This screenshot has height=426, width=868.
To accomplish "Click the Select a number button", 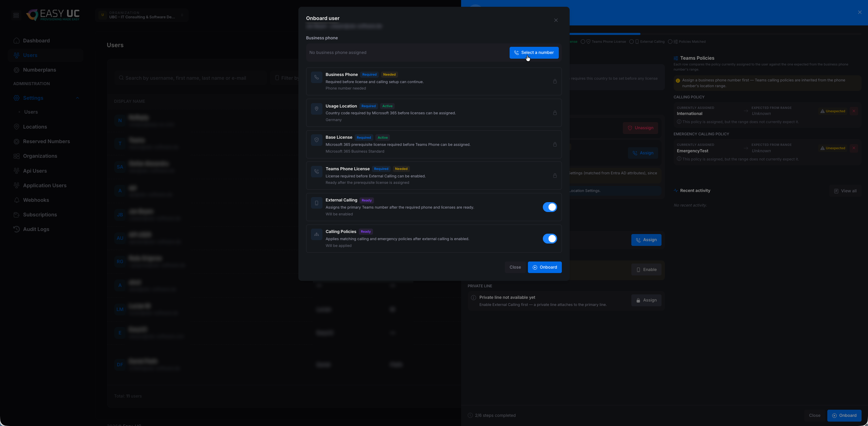I will tap(534, 53).
